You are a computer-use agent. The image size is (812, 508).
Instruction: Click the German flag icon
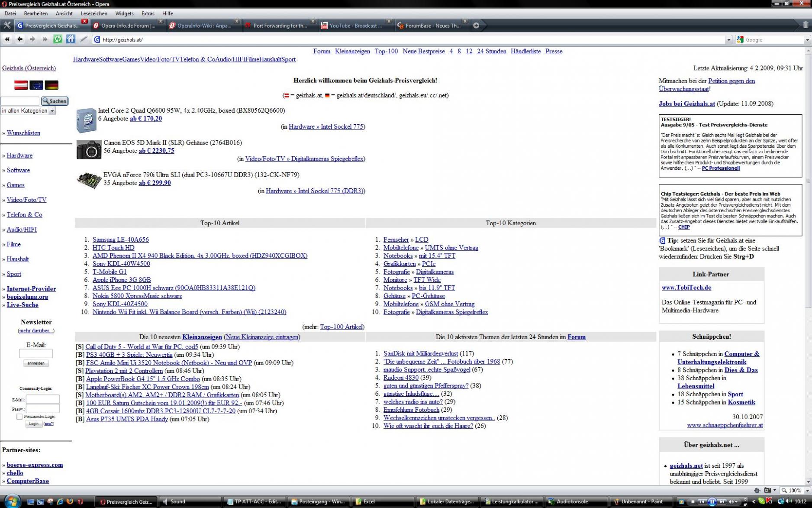52,85
